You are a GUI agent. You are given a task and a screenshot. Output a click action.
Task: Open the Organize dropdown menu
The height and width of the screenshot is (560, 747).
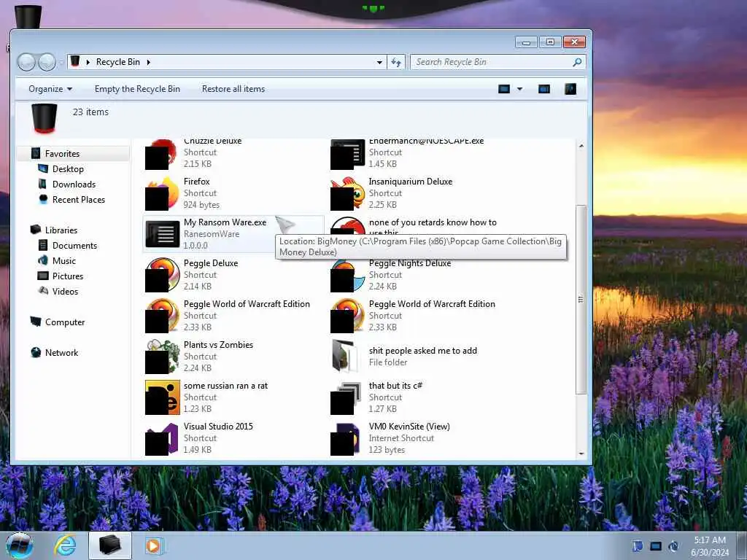50,89
